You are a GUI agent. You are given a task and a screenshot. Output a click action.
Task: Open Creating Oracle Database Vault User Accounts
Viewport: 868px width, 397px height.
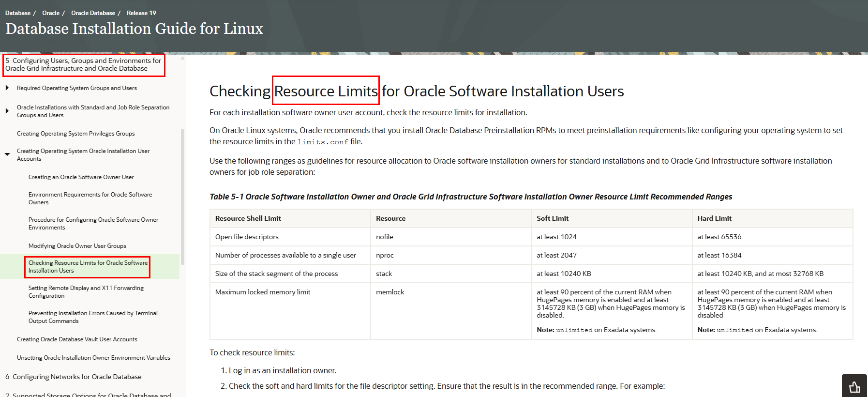click(77, 339)
